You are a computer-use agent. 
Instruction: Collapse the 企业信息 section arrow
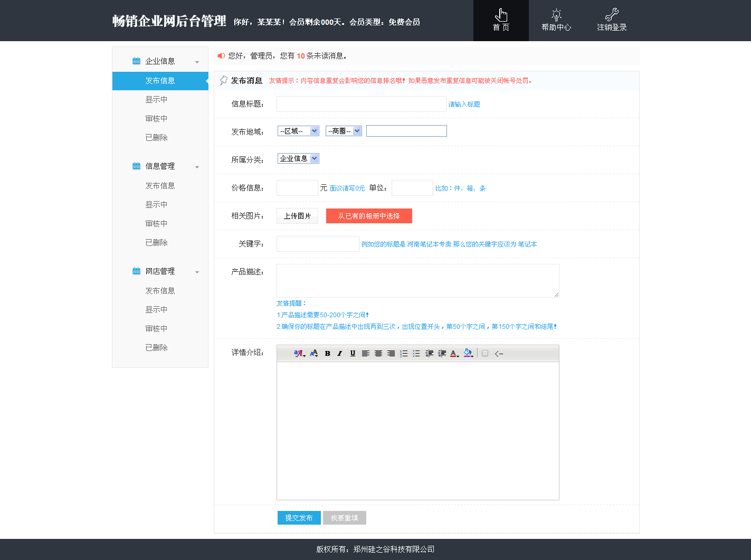pos(197,62)
